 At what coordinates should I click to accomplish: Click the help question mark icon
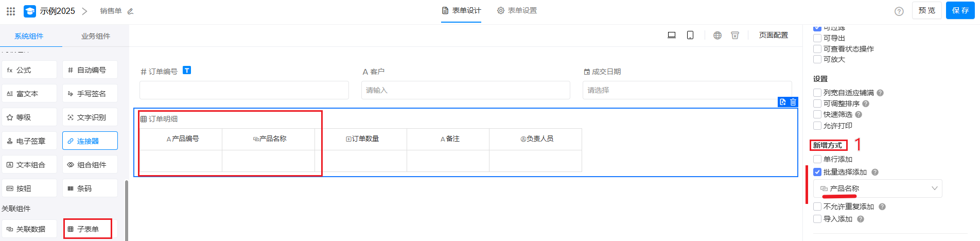point(899,11)
